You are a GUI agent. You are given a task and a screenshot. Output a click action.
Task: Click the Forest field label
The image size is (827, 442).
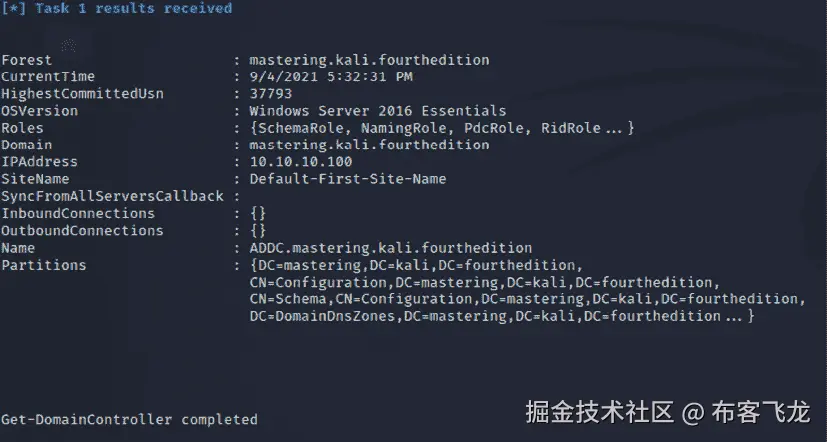(27, 60)
